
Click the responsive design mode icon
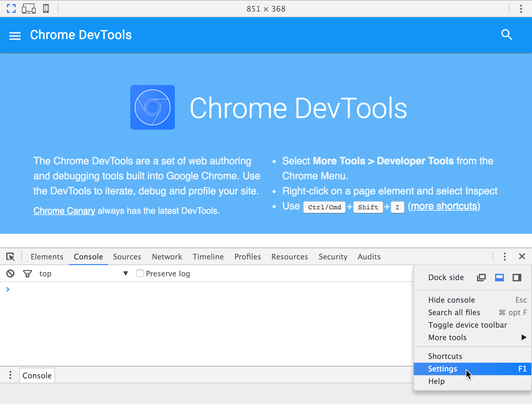(x=29, y=8)
